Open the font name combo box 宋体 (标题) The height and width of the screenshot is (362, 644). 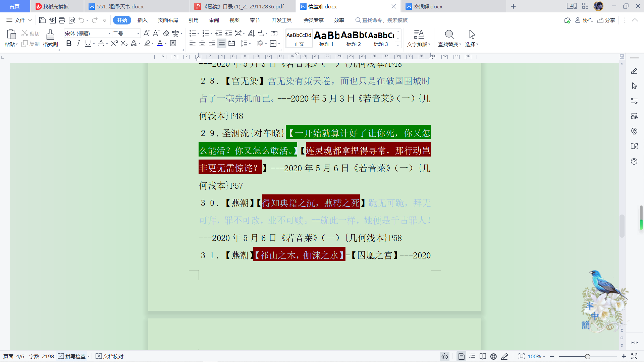pos(88,33)
